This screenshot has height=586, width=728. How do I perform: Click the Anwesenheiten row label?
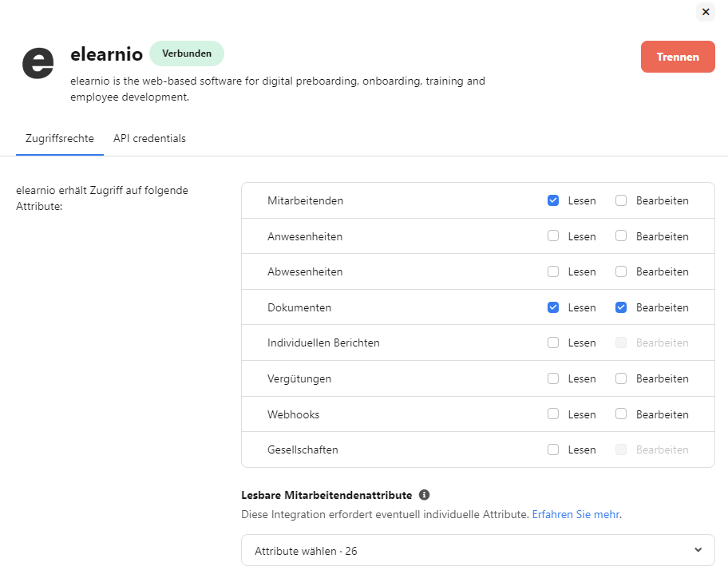pyautogui.click(x=305, y=236)
